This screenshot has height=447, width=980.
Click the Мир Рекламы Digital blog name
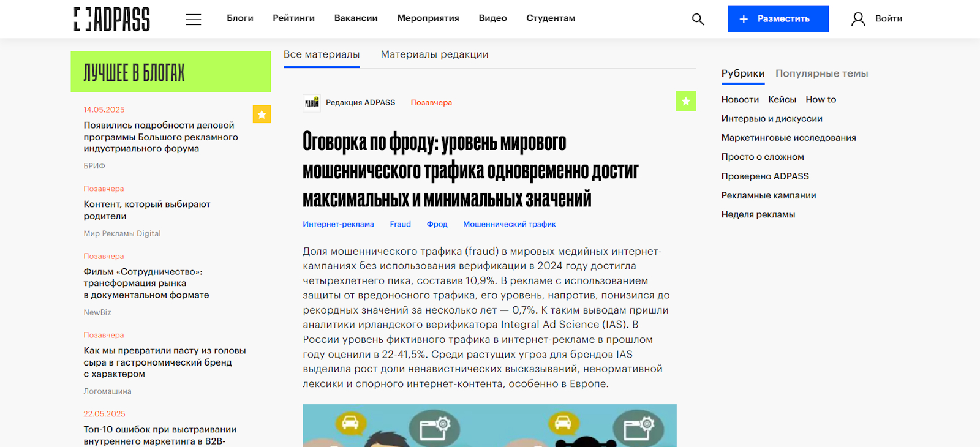(123, 233)
